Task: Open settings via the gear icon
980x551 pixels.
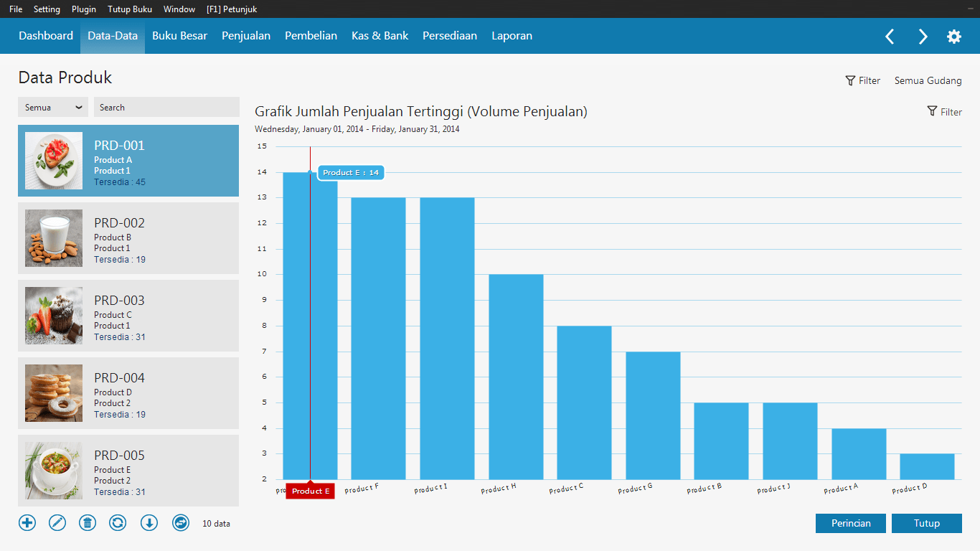Action: click(954, 37)
